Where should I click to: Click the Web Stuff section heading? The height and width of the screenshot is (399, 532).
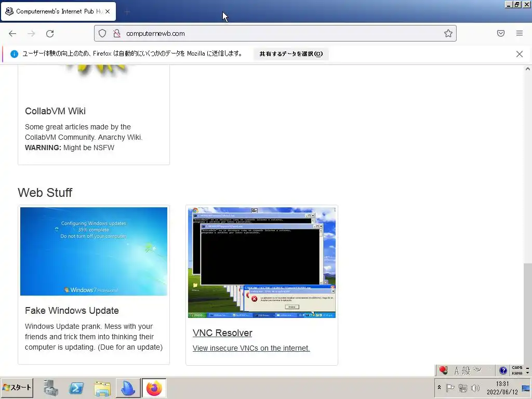coord(45,192)
